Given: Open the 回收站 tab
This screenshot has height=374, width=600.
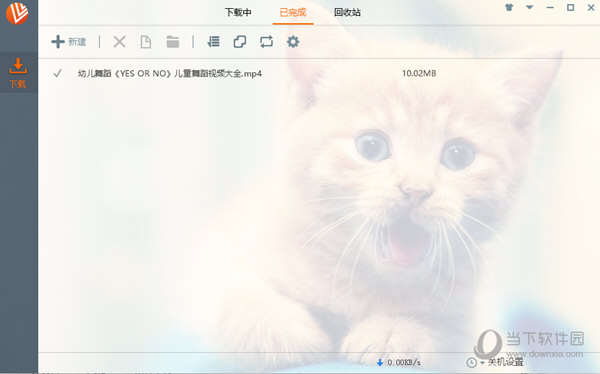Looking at the screenshot, I should point(347,12).
